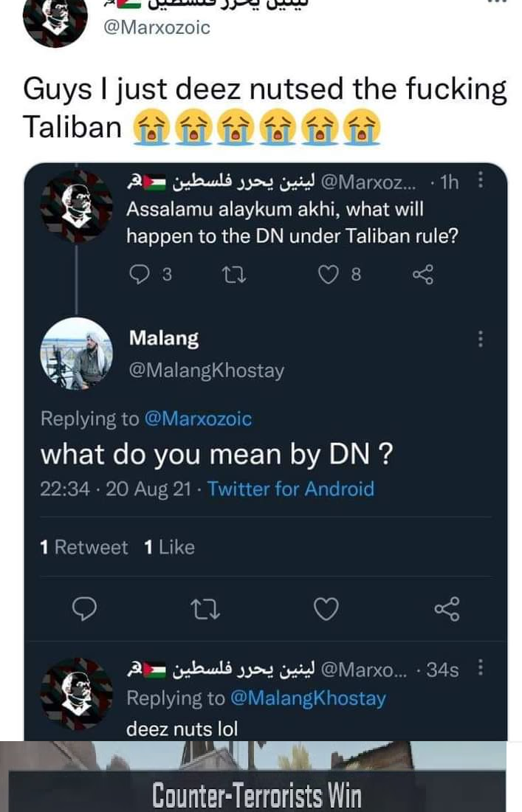The height and width of the screenshot is (812, 522).
Task: Like the top tweet with 8 likes
Action: 328,275
